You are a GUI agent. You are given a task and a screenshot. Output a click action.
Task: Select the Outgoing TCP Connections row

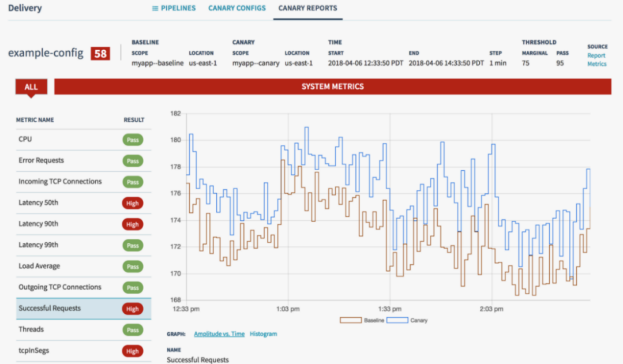point(84,287)
